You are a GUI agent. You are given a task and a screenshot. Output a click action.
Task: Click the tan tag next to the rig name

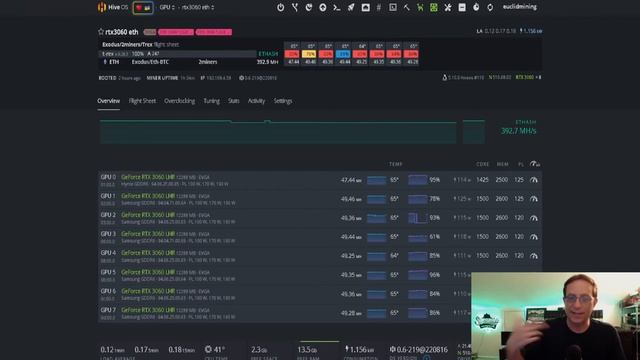[x=150, y=32]
